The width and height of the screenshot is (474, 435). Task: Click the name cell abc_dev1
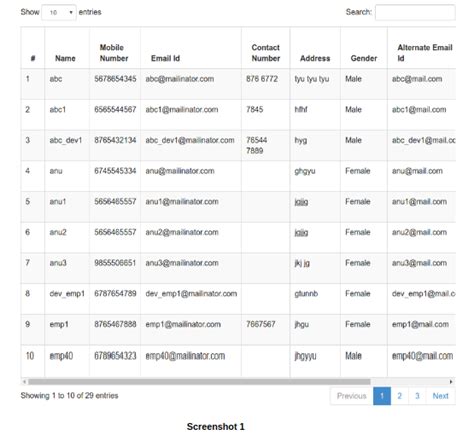[x=66, y=141]
